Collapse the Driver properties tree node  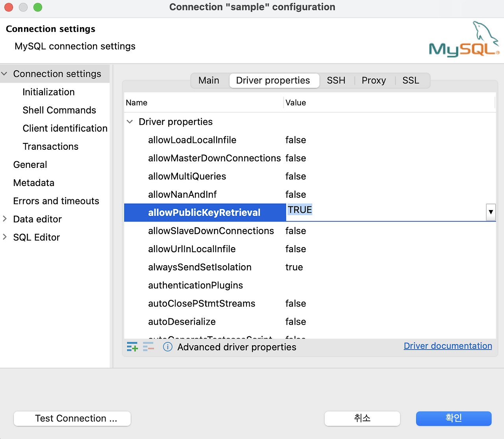(x=130, y=122)
